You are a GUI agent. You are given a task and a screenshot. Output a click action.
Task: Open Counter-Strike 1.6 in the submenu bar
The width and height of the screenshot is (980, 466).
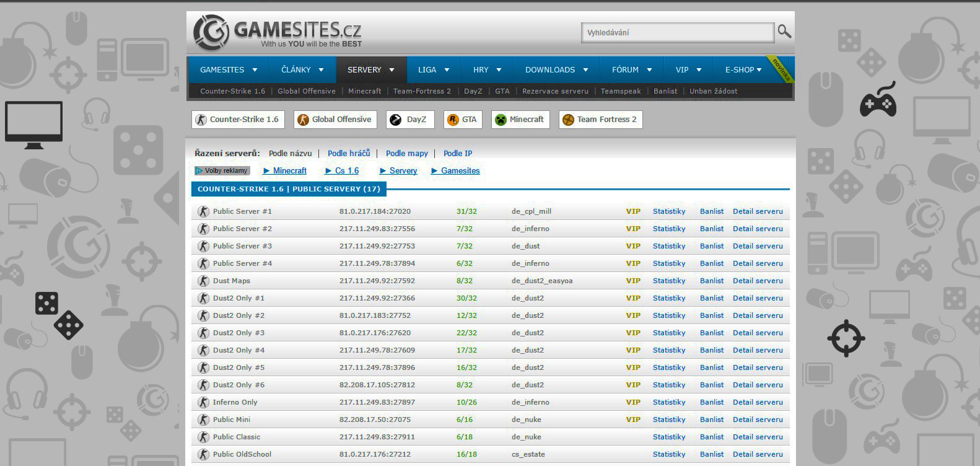pos(232,91)
